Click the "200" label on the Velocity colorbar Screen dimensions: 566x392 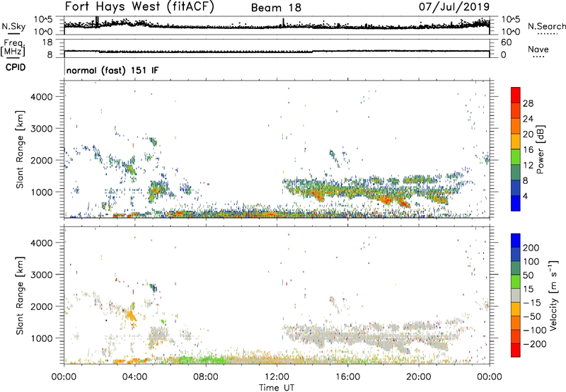[531, 248]
